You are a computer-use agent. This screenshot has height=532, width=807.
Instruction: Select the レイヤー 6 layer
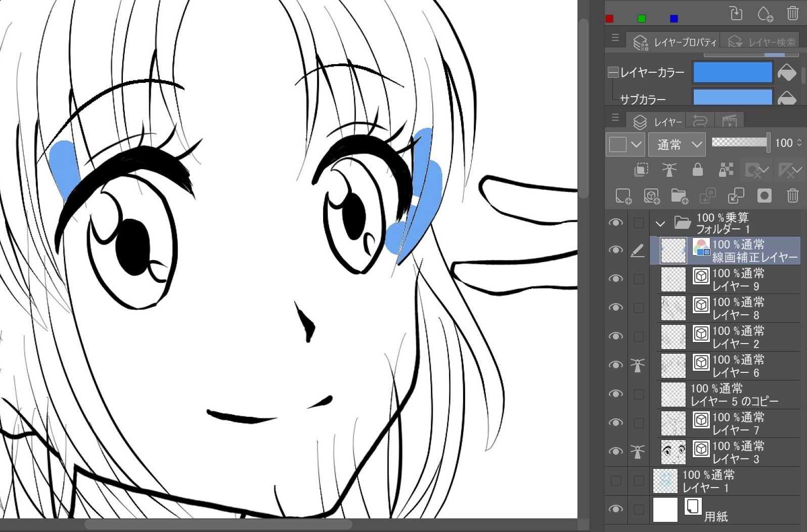click(x=729, y=366)
